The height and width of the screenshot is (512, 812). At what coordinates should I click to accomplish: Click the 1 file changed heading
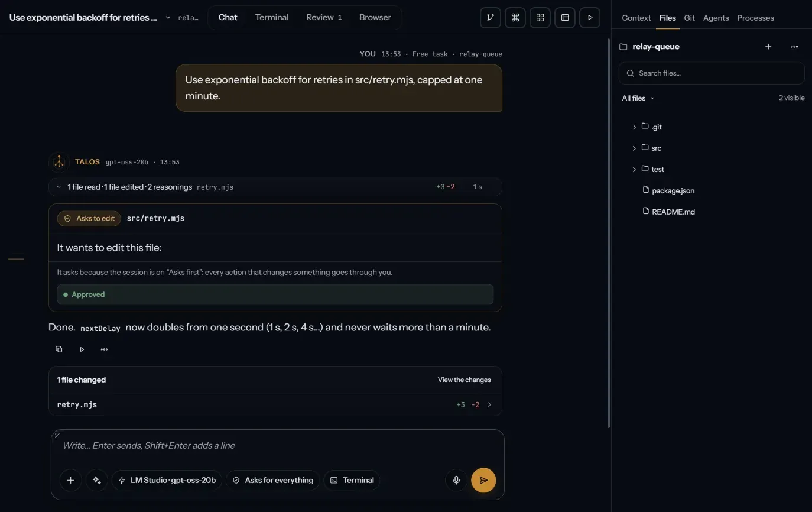point(82,380)
